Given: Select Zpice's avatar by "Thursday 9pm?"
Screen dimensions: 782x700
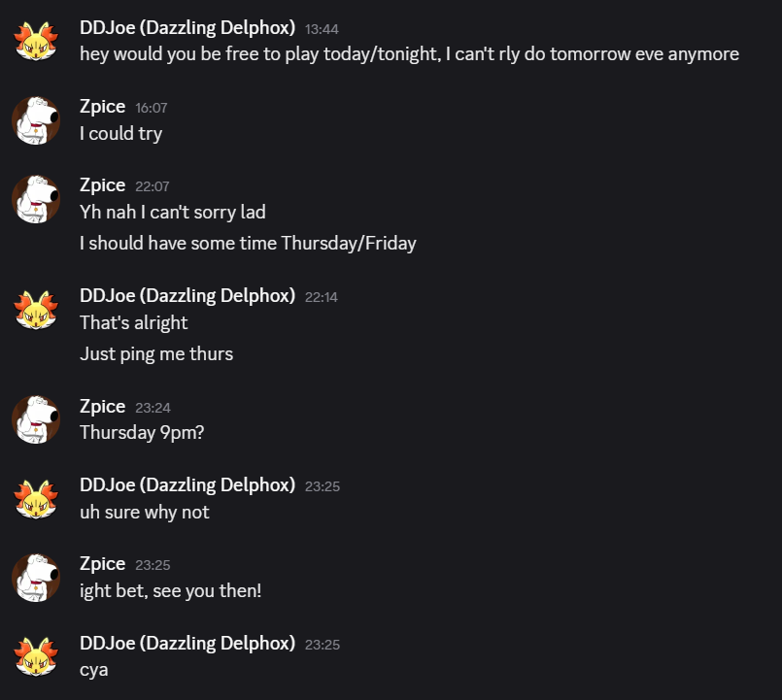Looking at the screenshot, I should click(x=36, y=419).
